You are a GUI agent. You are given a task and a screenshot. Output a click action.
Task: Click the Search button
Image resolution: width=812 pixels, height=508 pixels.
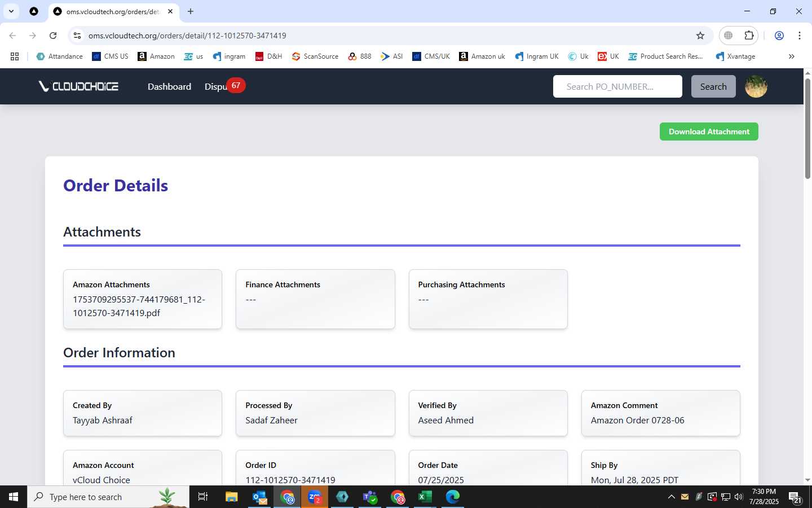pos(713,86)
